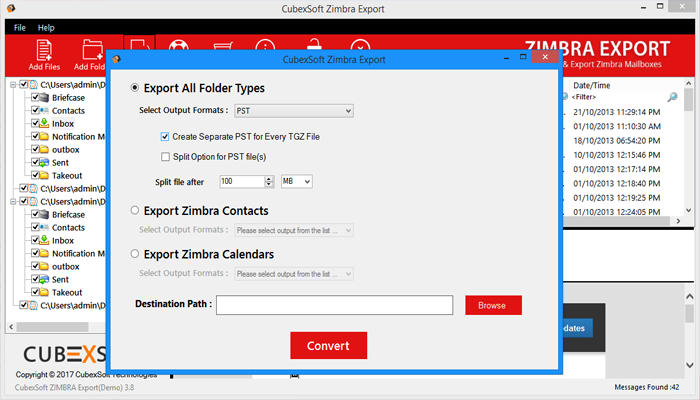This screenshot has height=400, width=700.
Task: Uncheck the first Briefcase folder checkbox
Action: coord(35,97)
